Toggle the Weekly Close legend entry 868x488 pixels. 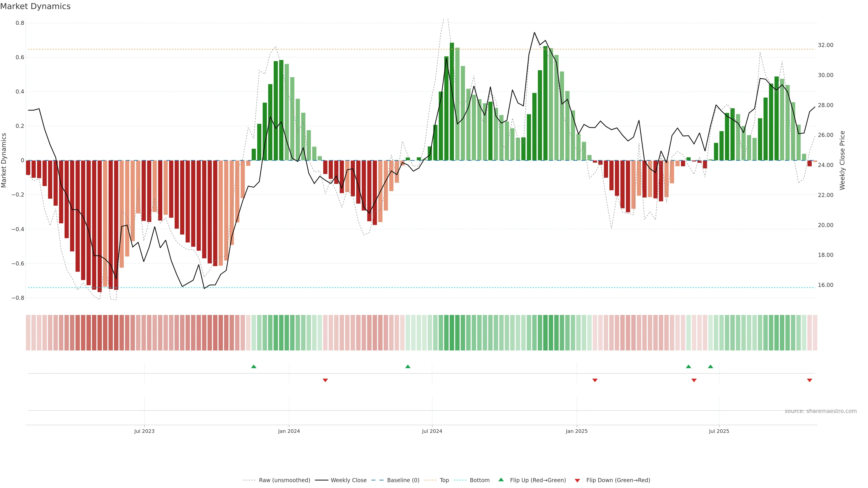pyautogui.click(x=348, y=480)
